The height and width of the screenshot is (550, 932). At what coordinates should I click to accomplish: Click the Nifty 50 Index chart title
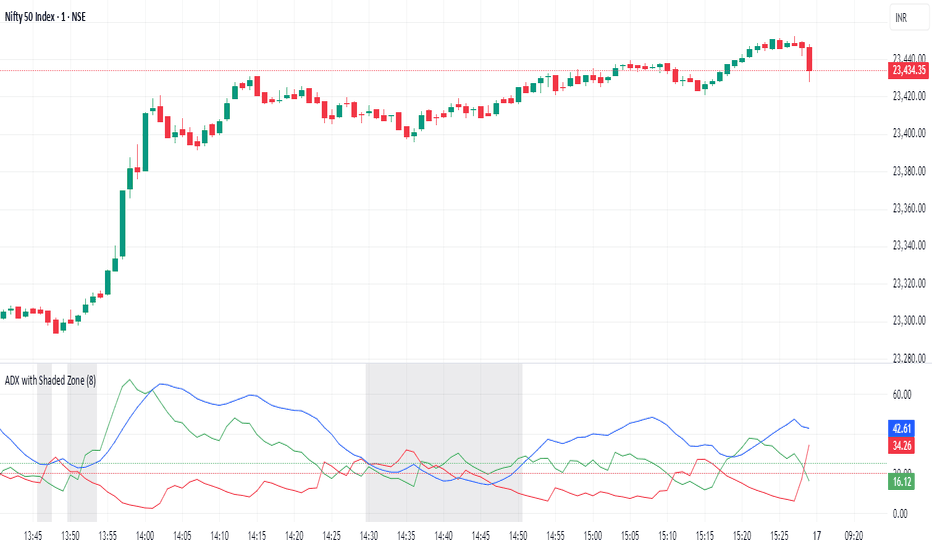(x=45, y=17)
